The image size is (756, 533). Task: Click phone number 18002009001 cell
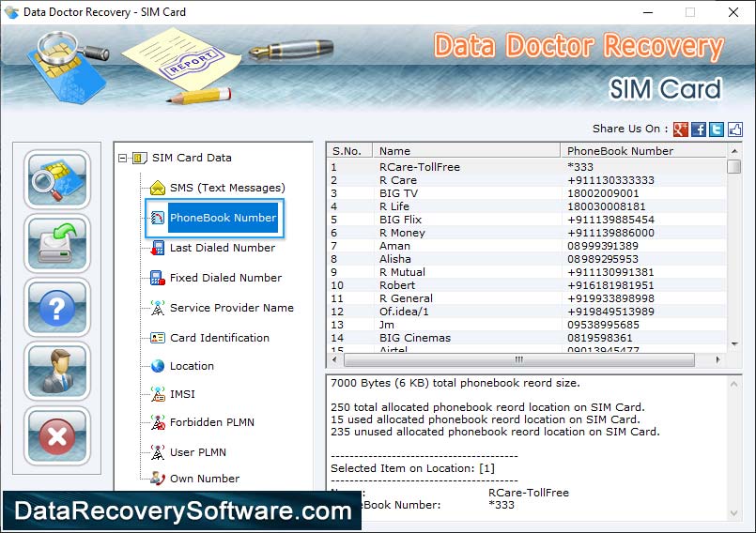pyautogui.click(x=603, y=193)
